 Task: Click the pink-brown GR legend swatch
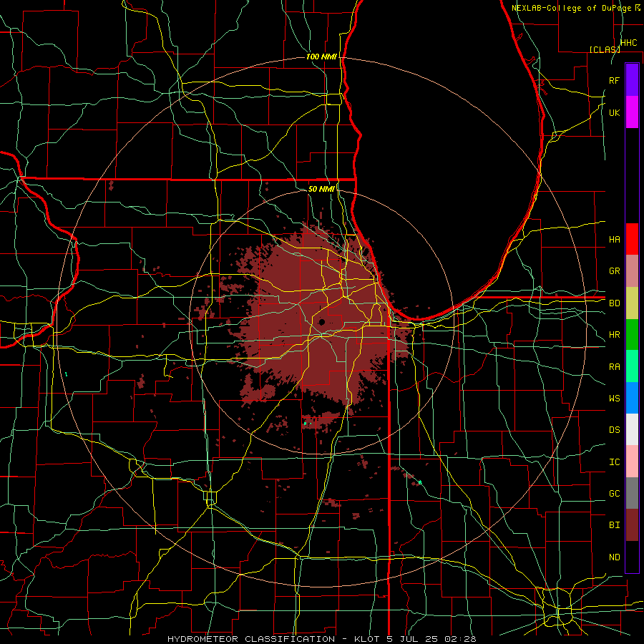point(632,271)
